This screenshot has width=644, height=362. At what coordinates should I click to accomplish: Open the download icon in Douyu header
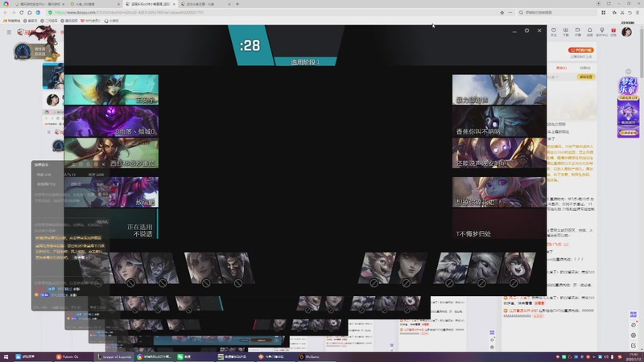click(x=566, y=31)
